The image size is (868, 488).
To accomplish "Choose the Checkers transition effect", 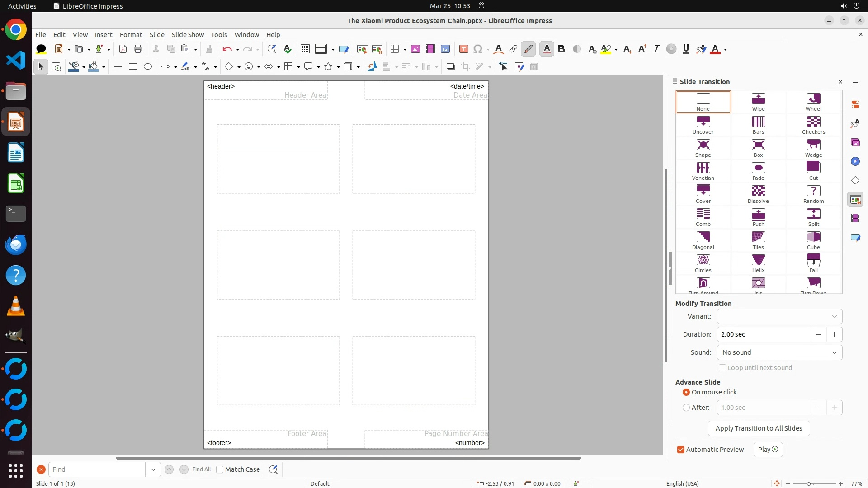I will pyautogui.click(x=813, y=125).
